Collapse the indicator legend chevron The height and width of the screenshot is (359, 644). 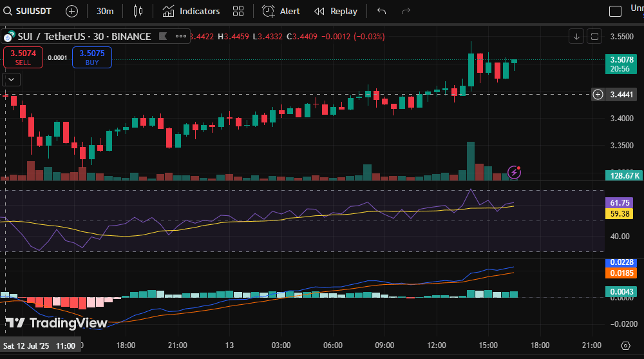[x=12, y=79]
